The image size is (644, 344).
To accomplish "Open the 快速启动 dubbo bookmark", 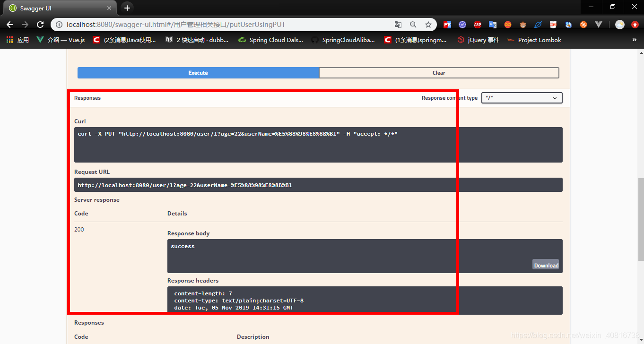I will tap(197, 40).
